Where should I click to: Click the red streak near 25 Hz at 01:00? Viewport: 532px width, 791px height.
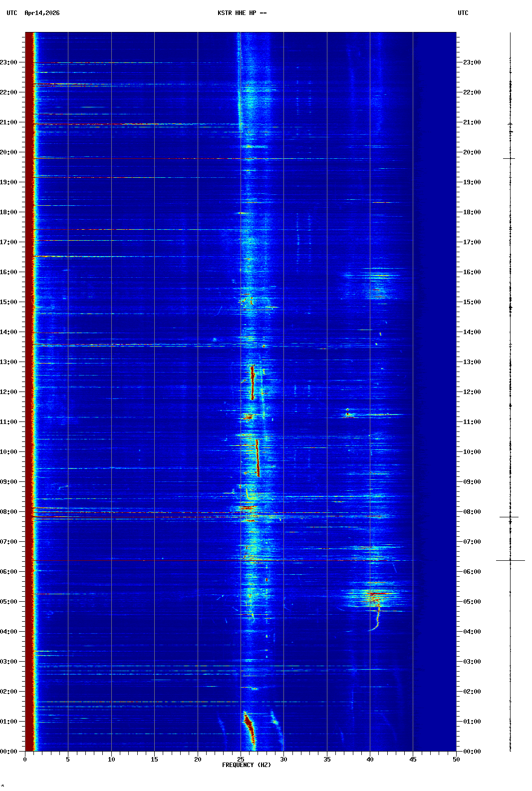(x=249, y=727)
